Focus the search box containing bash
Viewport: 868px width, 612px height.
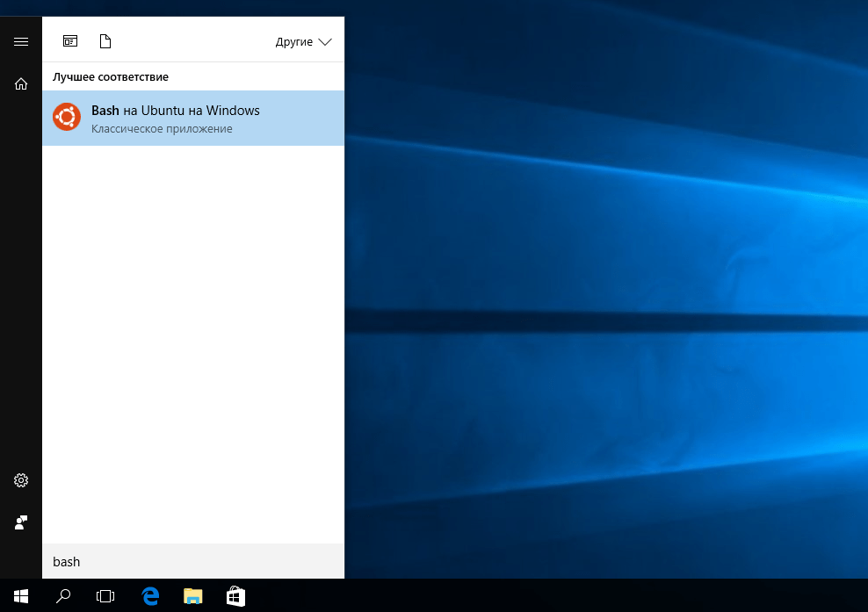pos(193,561)
